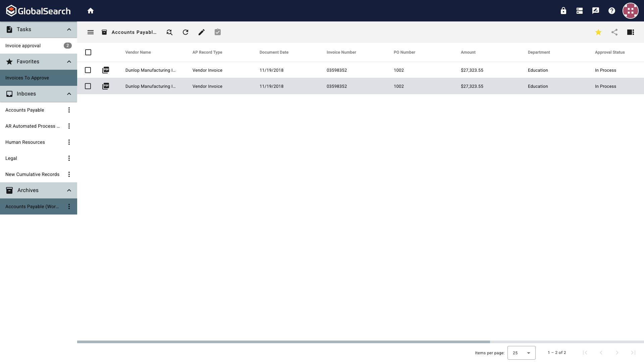644x362 pixels.
Task: Open the Accounts Payable inbox
Action: click(x=24, y=110)
